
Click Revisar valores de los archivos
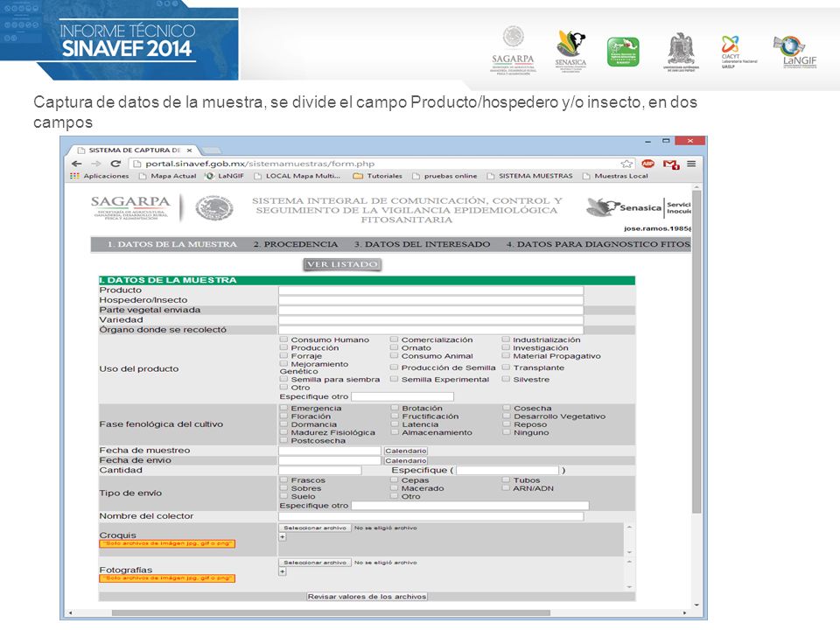click(367, 597)
